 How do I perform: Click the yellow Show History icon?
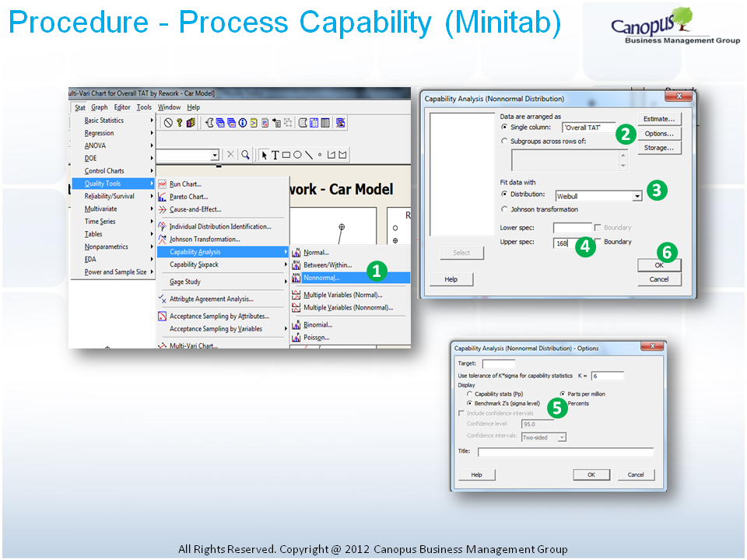(x=254, y=123)
